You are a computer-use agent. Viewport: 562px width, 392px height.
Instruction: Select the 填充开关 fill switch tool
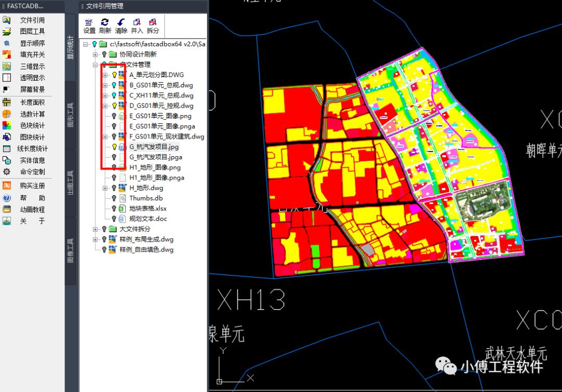[32, 55]
